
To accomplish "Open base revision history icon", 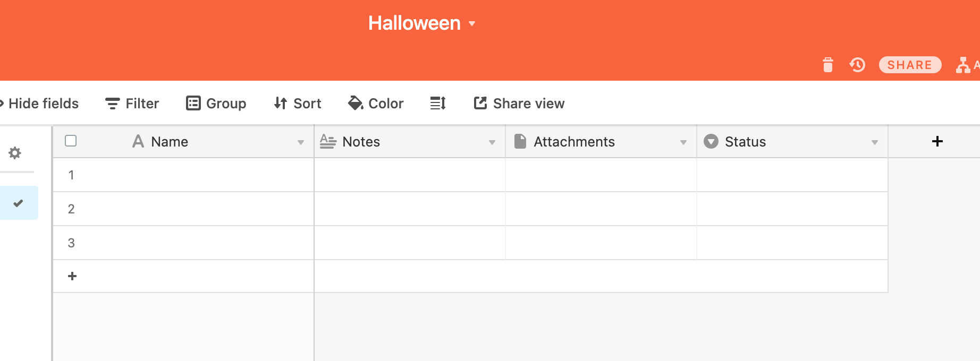I will (857, 65).
